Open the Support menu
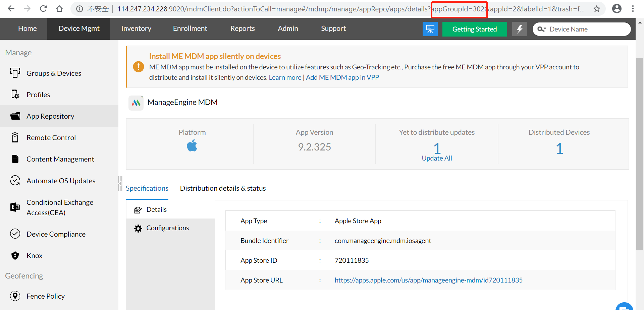This screenshot has width=644, height=310. 333,29
